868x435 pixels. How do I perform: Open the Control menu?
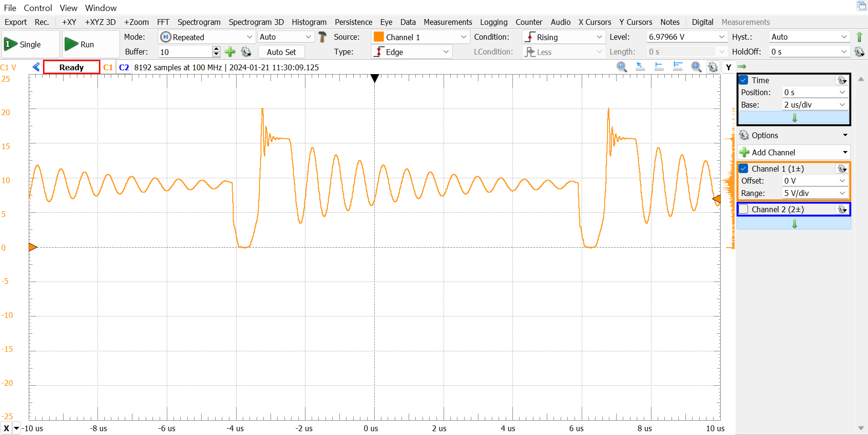click(x=38, y=8)
